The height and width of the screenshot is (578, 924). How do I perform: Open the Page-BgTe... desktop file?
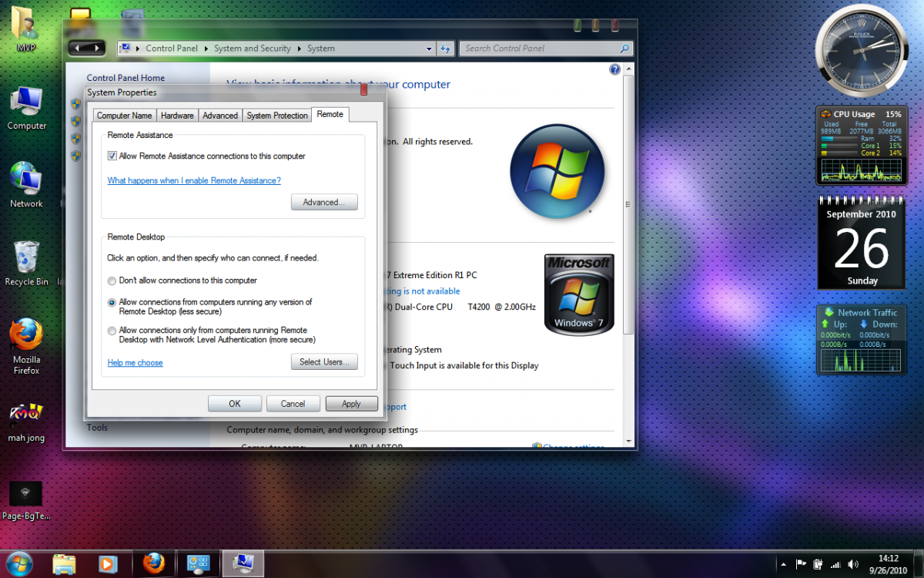pos(26,501)
